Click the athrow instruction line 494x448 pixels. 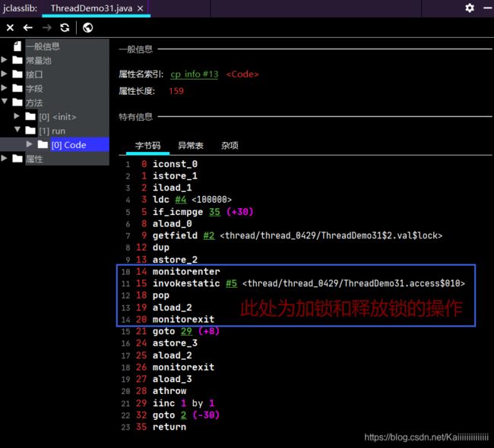point(169,391)
